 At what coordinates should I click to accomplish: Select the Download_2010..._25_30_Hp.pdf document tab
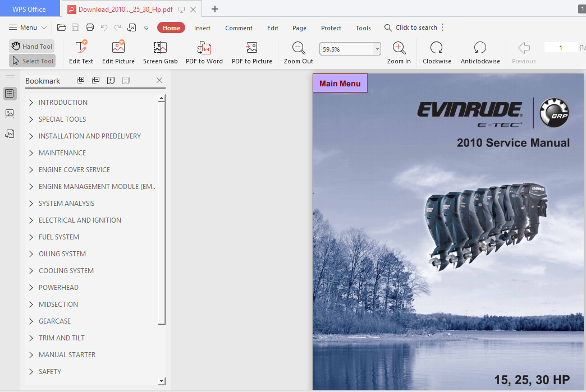coord(125,10)
